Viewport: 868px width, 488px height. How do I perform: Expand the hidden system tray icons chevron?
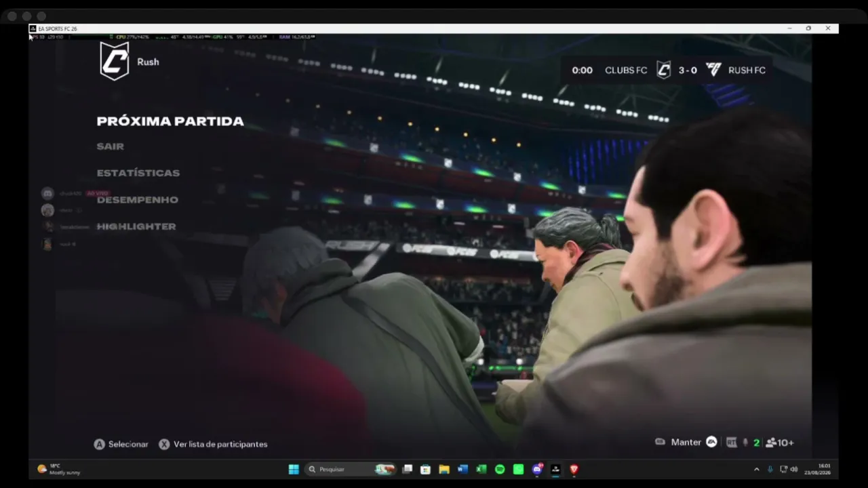[757, 469]
